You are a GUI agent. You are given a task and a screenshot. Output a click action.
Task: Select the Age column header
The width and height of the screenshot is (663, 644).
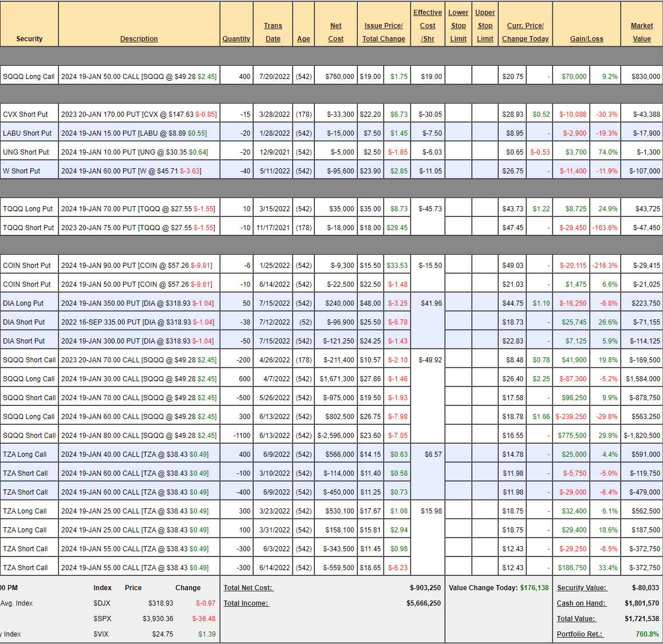[x=303, y=39]
